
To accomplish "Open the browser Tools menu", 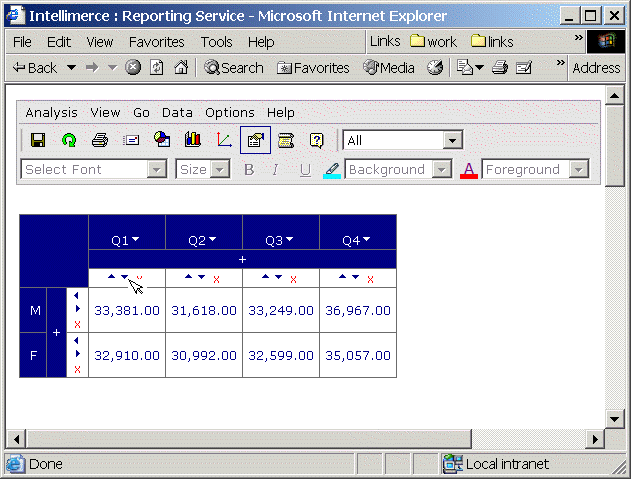I will click(217, 42).
